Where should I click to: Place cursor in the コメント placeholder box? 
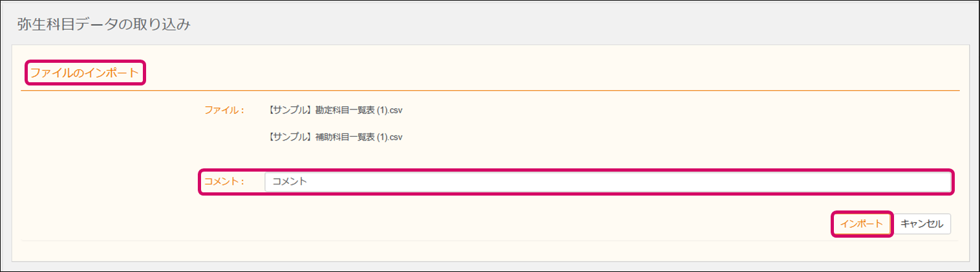pos(608,182)
